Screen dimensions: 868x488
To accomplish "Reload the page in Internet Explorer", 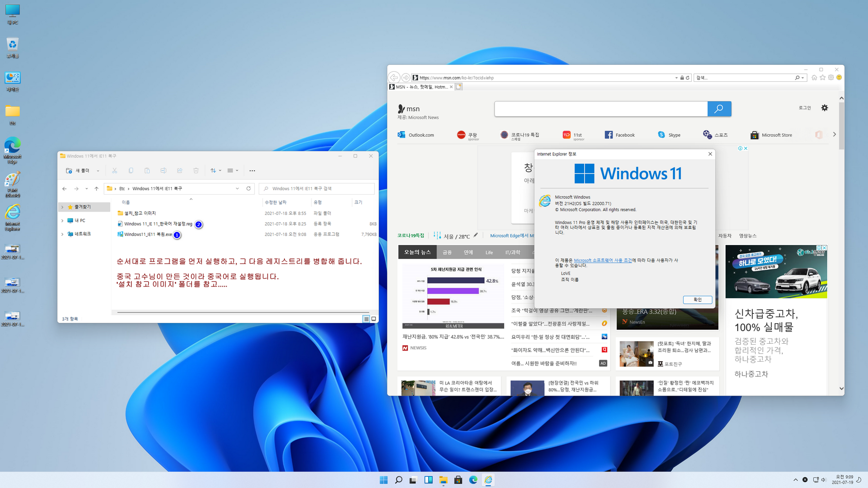I will 687,77.
